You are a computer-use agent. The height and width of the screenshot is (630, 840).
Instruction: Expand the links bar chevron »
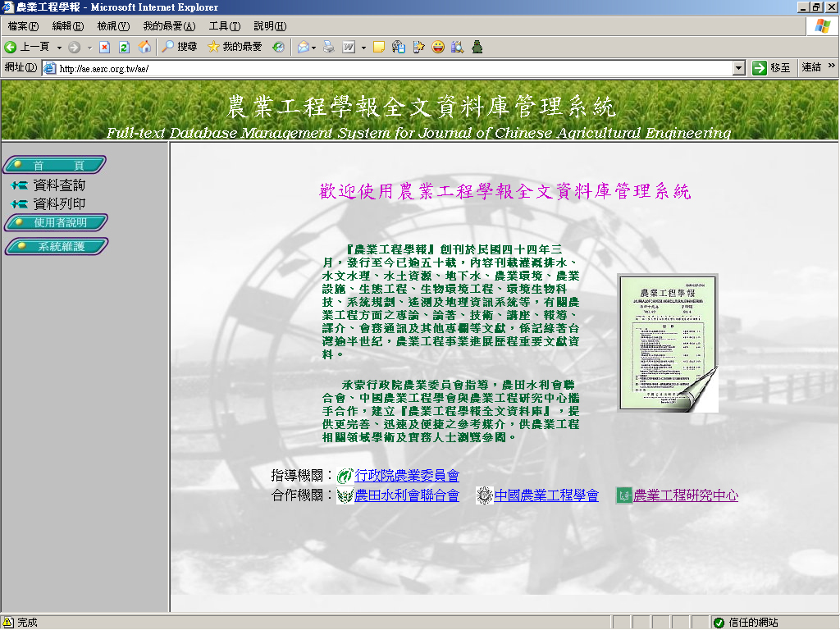click(832, 66)
